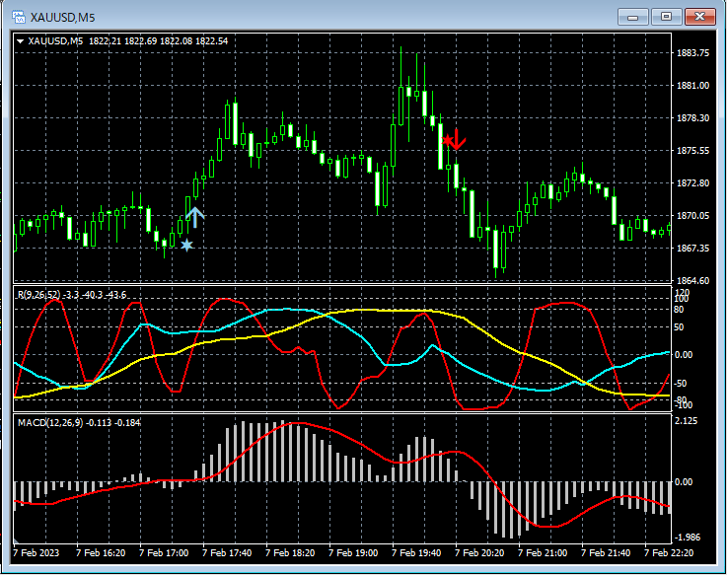Select the blue up arrow buy signal
This screenshot has height=575, width=728.
tap(195, 217)
